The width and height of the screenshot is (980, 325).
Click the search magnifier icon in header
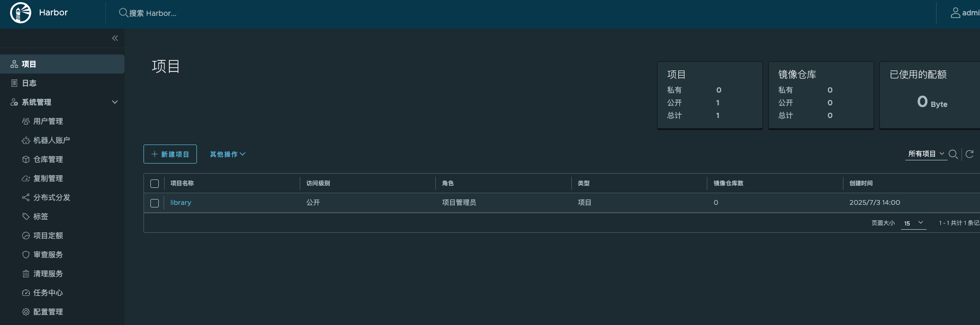[x=123, y=13]
